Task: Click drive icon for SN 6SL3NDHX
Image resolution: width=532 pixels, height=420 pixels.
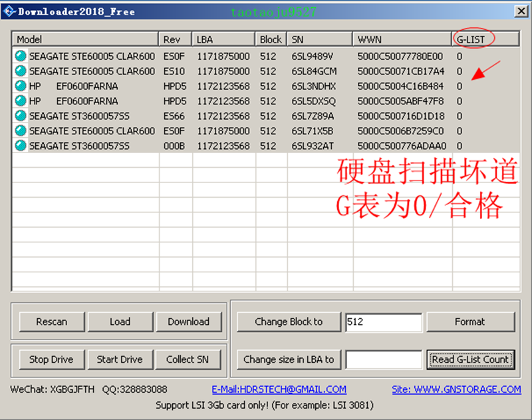Action: pos(21,86)
